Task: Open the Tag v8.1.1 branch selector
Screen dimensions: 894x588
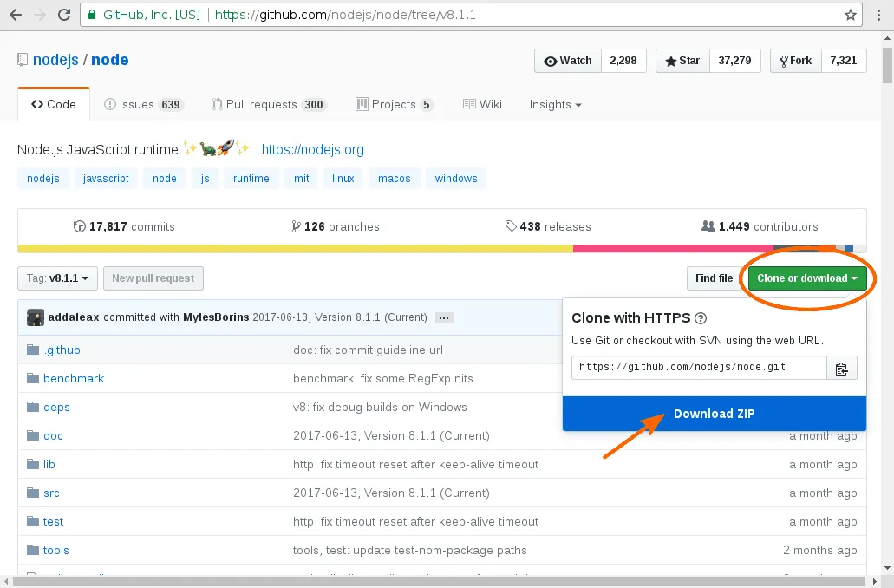Action: [56, 278]
